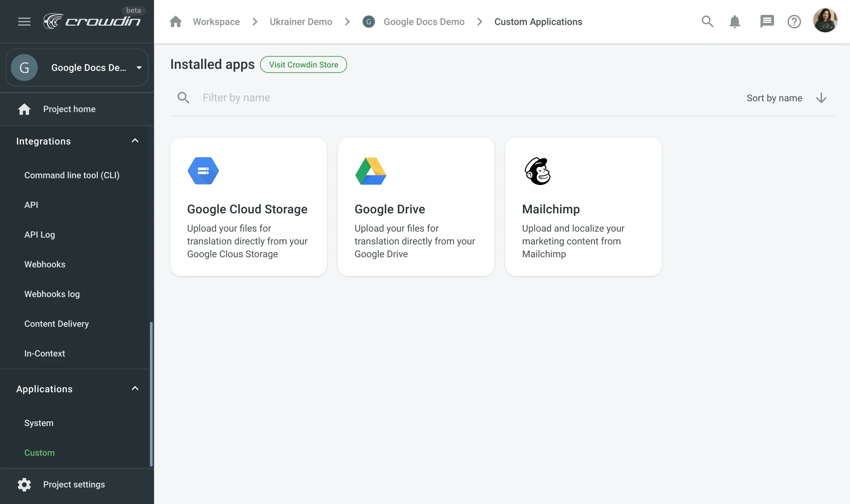Open notifications bell icon
This screenshot has width=850, height=504.
tap(735, 22)
